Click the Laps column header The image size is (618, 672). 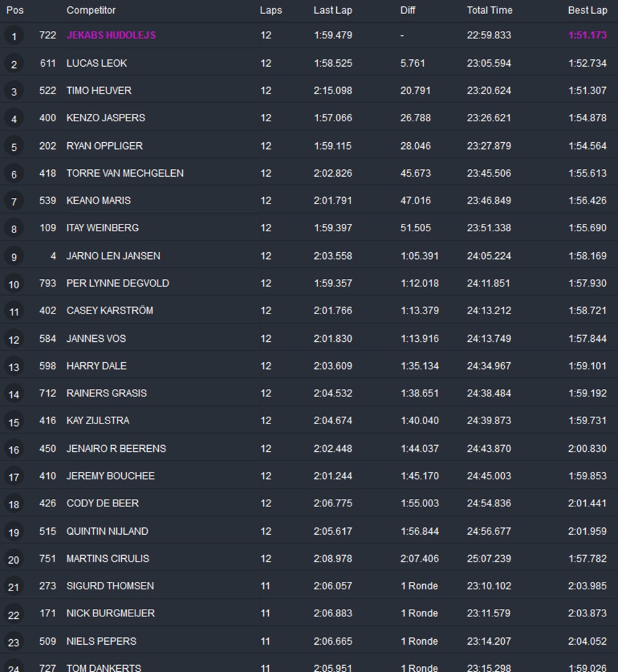coord(269,11)
